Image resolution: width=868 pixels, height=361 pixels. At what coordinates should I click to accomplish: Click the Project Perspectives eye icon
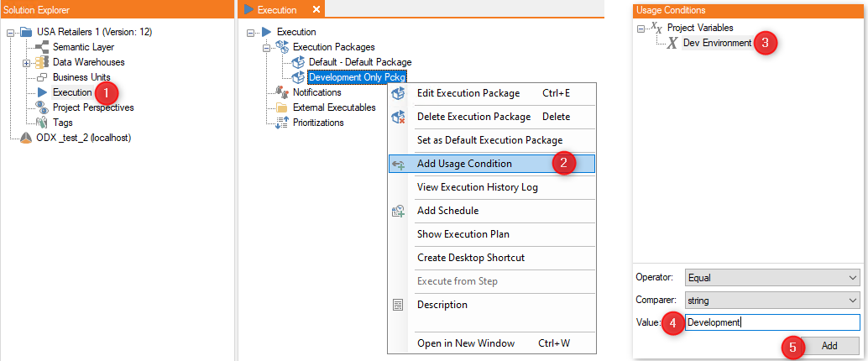(41, 107)
